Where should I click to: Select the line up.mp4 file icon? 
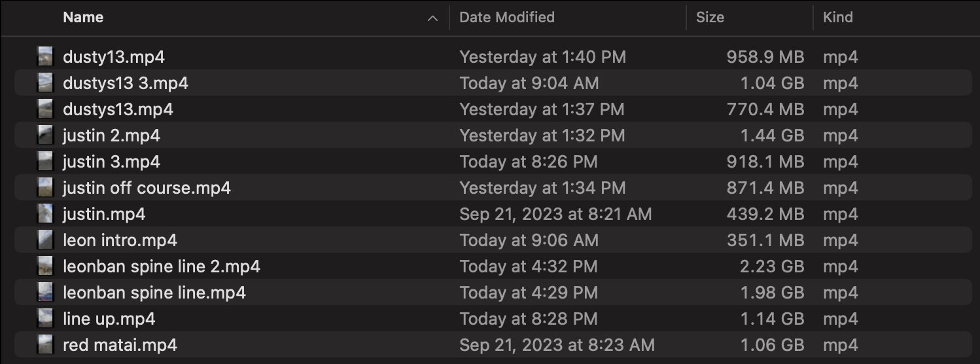[45, 319]
